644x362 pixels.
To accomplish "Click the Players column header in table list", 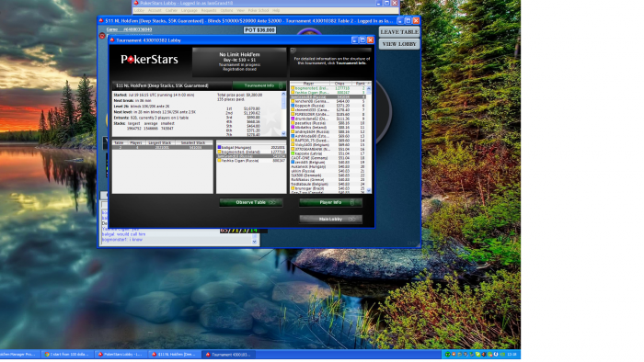I will pos(136,142).
